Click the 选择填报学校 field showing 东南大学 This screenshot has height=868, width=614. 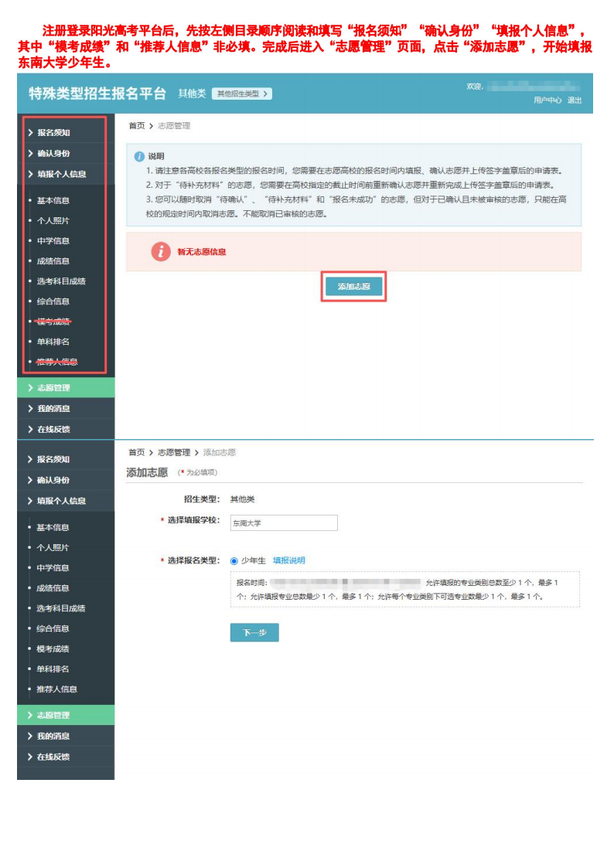tap(284, 523)
